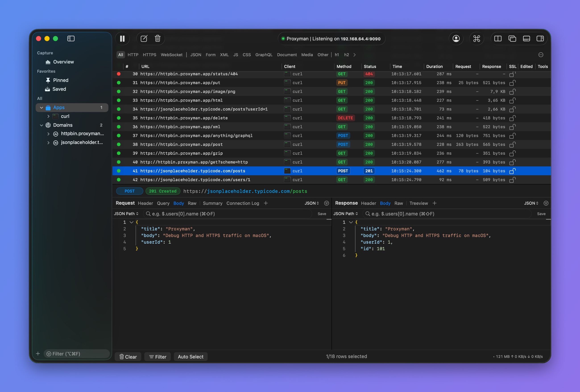Image resolution: width=580 pixels, height=392 pixels.
Task: Open Response body options circle icon
Action: click(546, 203)
